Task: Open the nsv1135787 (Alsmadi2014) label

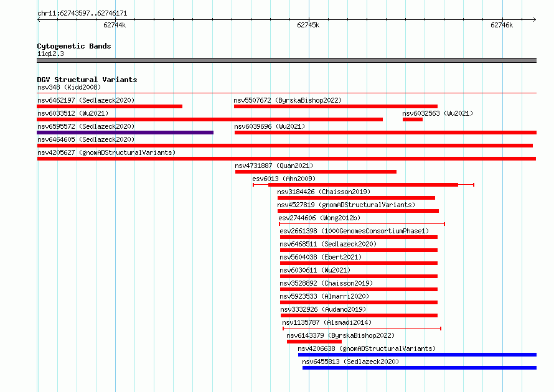Action: [327, 322]
